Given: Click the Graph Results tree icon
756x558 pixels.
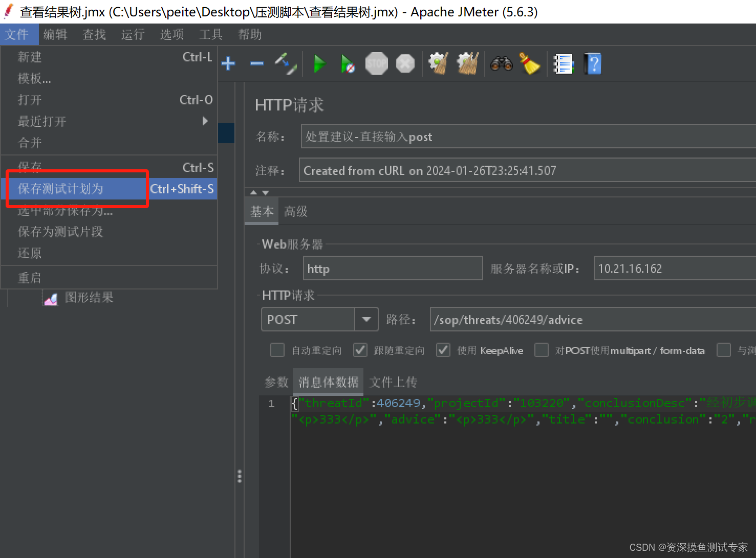Looking at the screenshot, I should pyautogui.click(x=51, y=298).
